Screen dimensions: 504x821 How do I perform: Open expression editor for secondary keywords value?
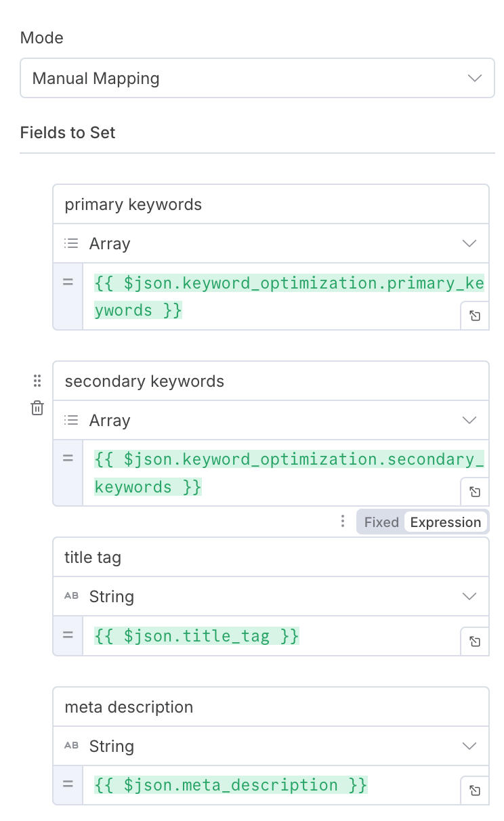pyautogui.click(x=475, y=492)
